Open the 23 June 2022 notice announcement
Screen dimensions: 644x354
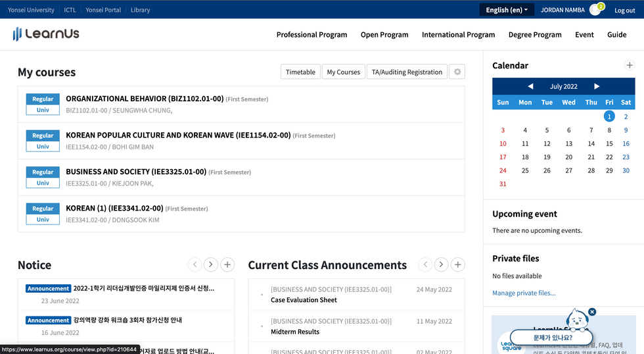(x=144, y=288)
